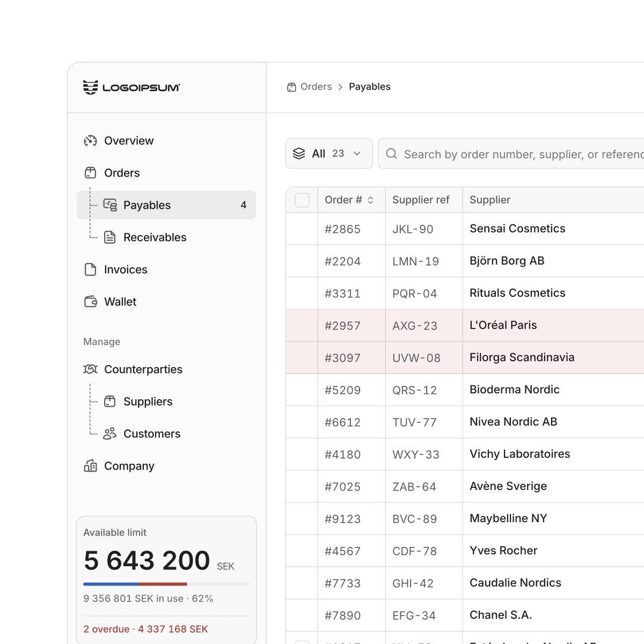This screenshot has height=644, width=644.
Task: Click the Company building icon
Action: pyautogui.click(x=90, y=466)
